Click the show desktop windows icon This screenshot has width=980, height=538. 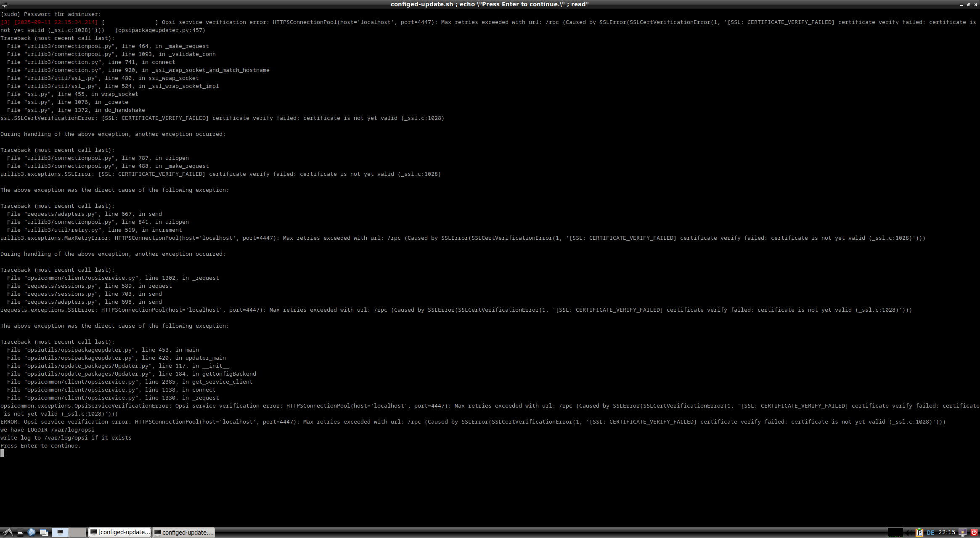(x=44, y=533)
